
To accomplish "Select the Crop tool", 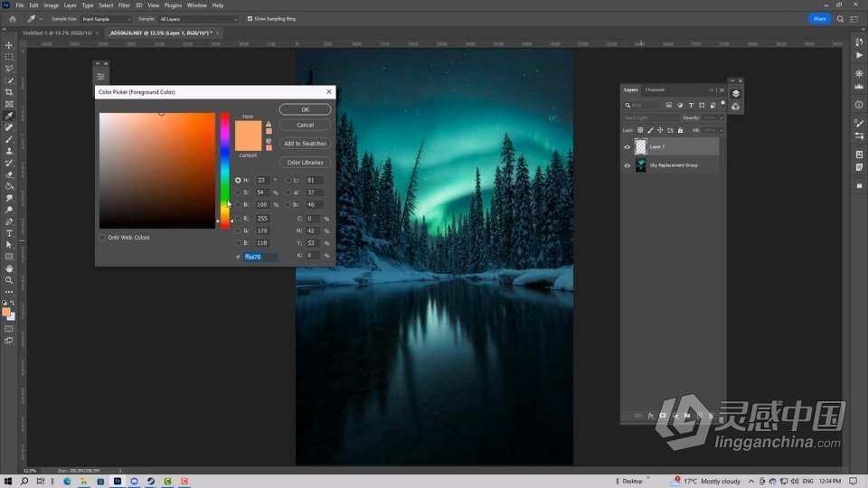I will click(9, 92).
